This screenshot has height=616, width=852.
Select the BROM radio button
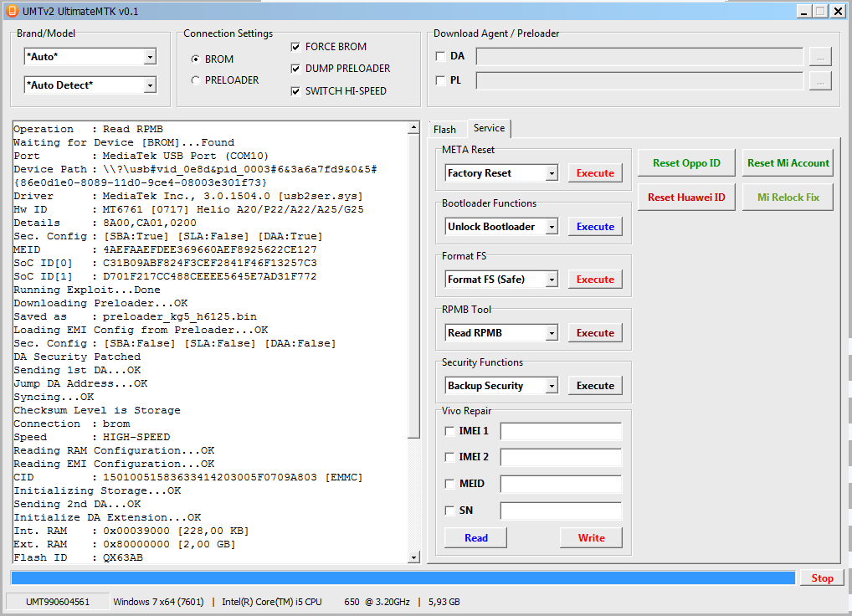pyautogui.click(x=196, y=59)
